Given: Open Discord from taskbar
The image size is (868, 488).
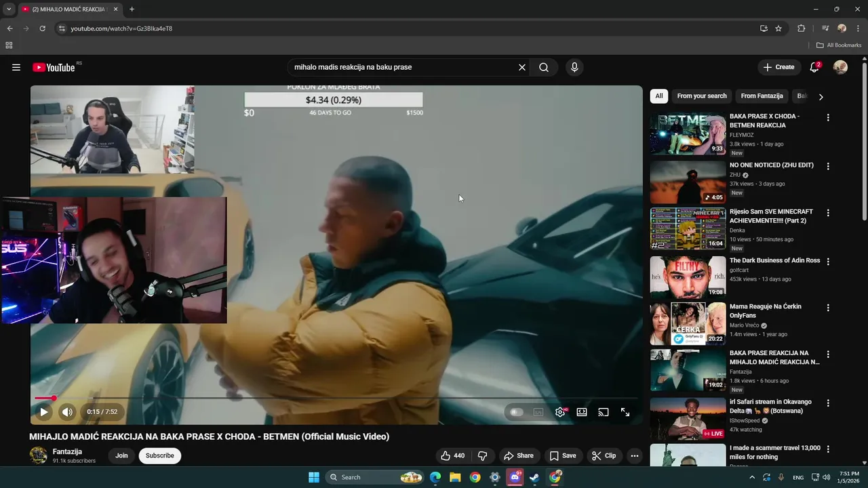Looking at the screenshot, I should [515, 477].
